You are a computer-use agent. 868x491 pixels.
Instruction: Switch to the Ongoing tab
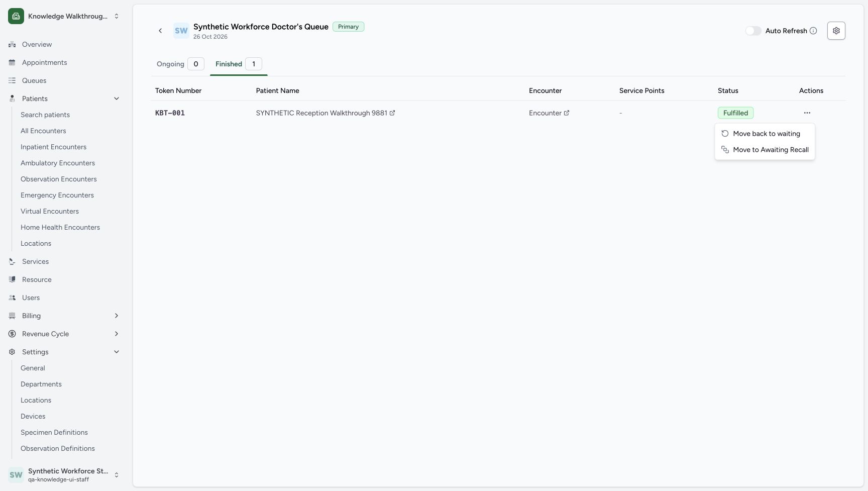coord(180,64)
